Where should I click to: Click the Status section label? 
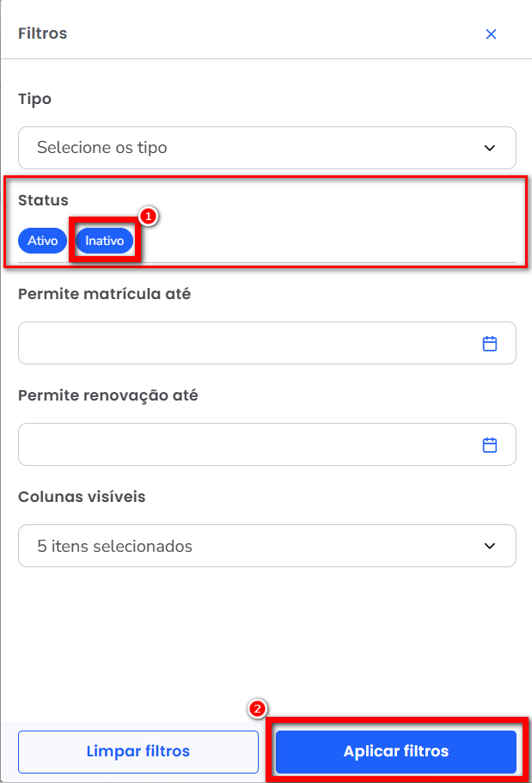tap(43, 200)
